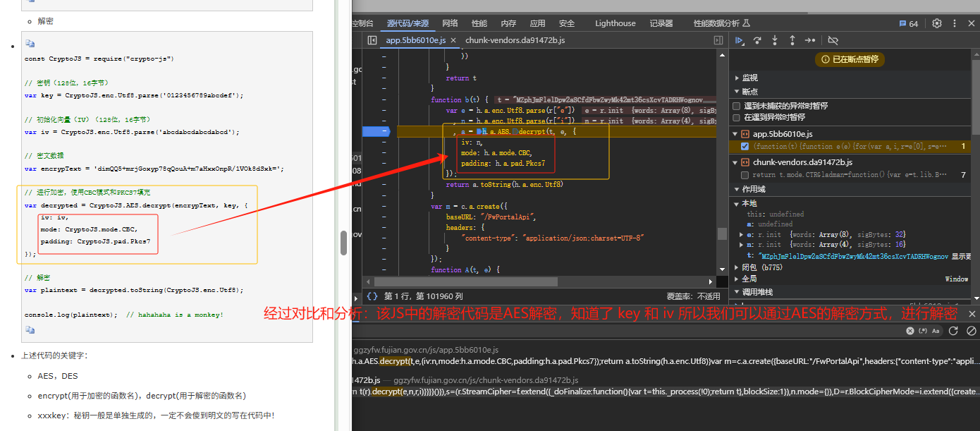This screenshot has width=980, height=431.
Task: Toggle match case search option
Action: (x=936, y=331)
